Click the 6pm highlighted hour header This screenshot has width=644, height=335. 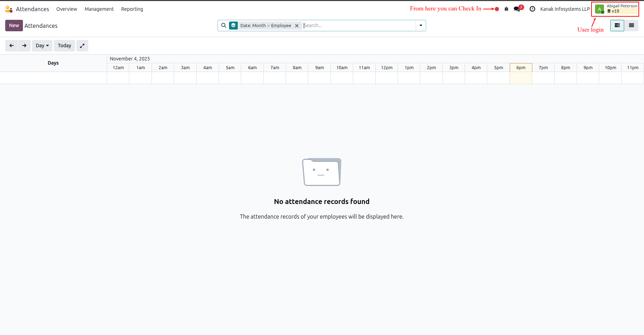click(521, 68)
